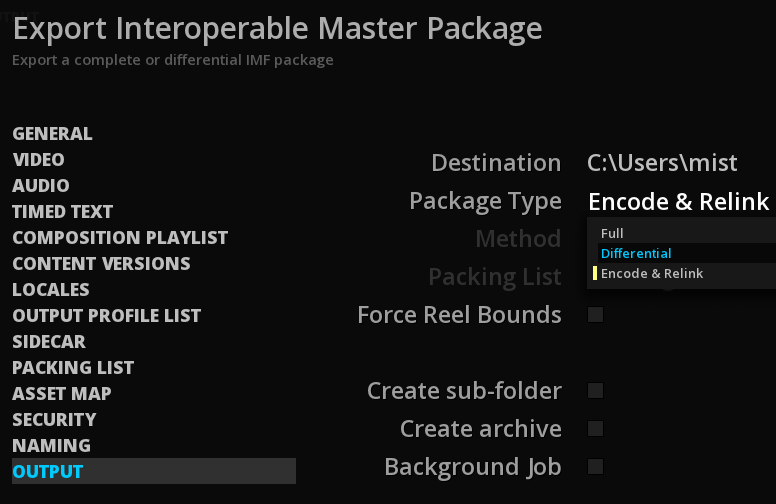Open the GENERAL settings section
Screen dimensions: 776x504
click(x=52, y=134)
